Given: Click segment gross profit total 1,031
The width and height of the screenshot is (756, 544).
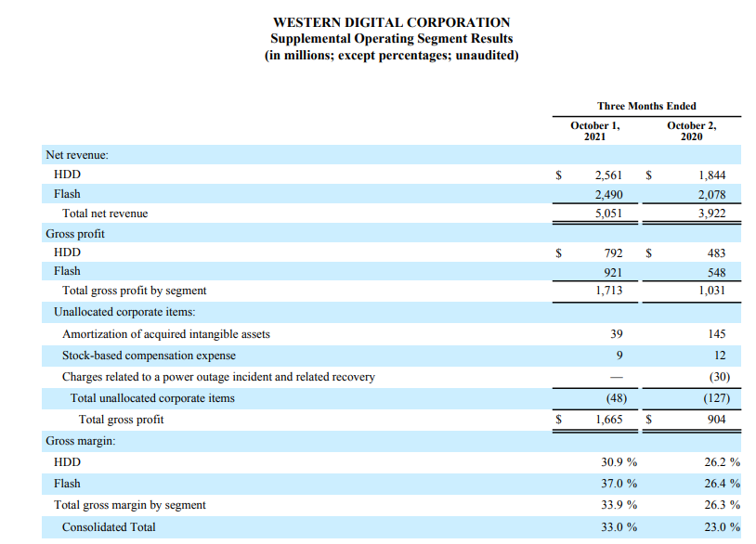Looking at the screenshot, I should pyautogui.click(x=711, y=290).
